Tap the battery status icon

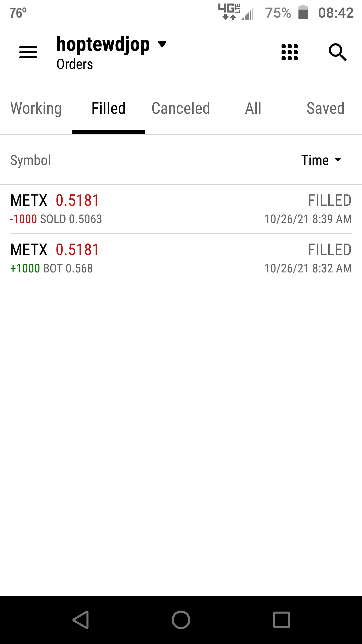point(303,13)
